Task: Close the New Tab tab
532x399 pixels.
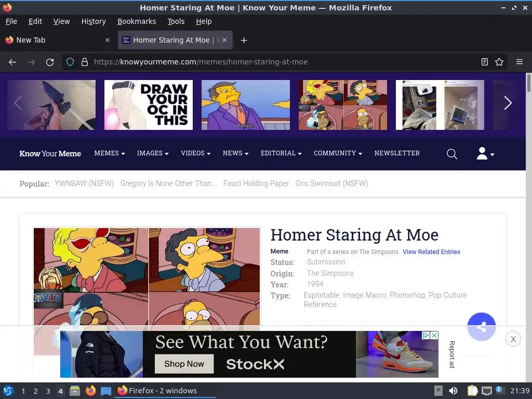Action: click(x=108, y=40)
